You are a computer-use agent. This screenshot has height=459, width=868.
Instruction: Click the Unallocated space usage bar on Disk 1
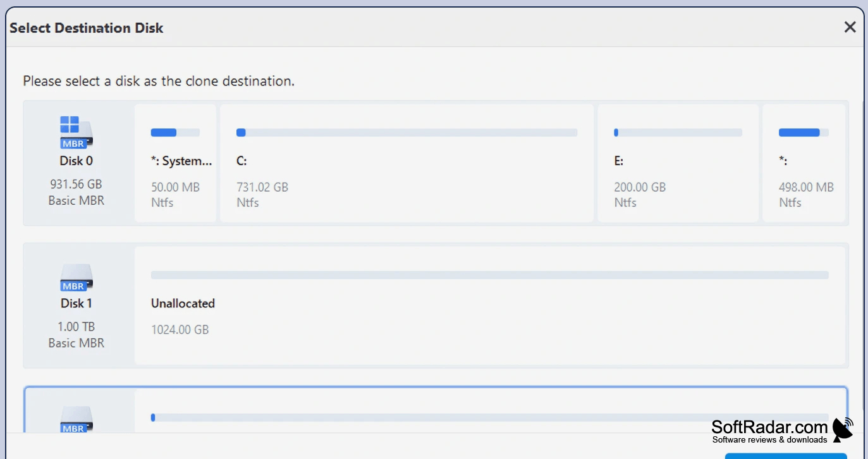tap(490, 275)
